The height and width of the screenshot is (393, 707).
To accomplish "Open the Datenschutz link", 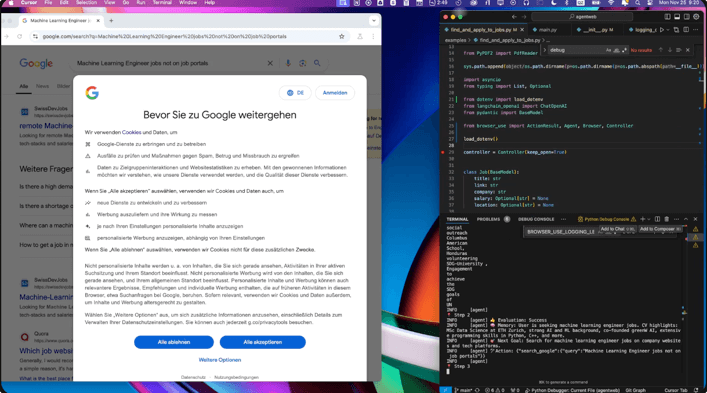I will (193, 377).
